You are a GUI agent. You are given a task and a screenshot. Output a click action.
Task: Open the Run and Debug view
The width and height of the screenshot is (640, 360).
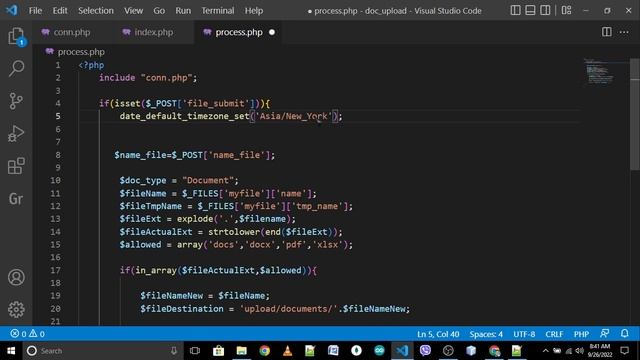[16, 133]
